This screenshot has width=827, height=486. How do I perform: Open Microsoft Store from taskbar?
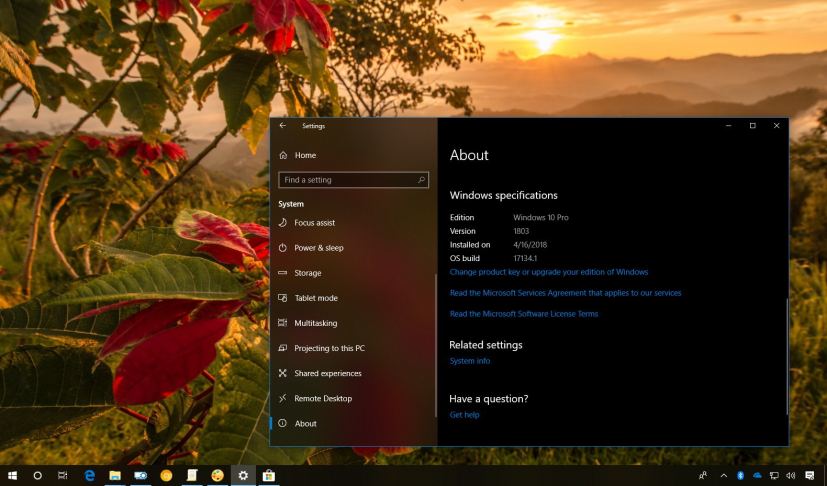click(268, 475)
